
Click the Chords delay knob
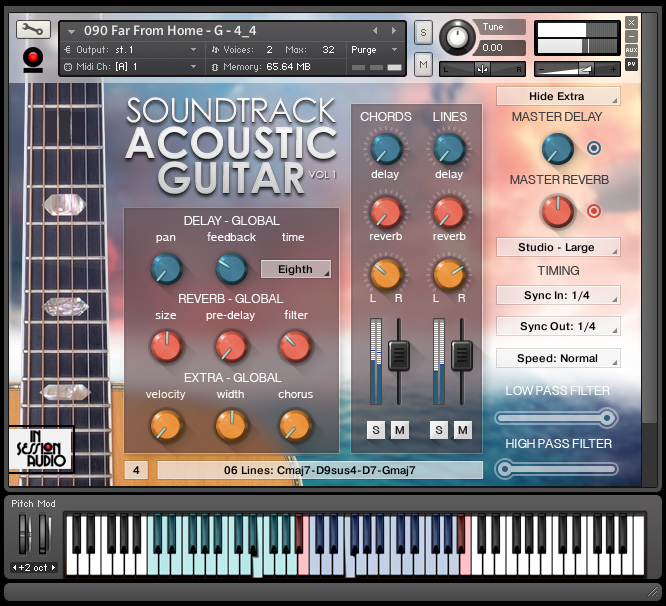[x=386, y=149]
